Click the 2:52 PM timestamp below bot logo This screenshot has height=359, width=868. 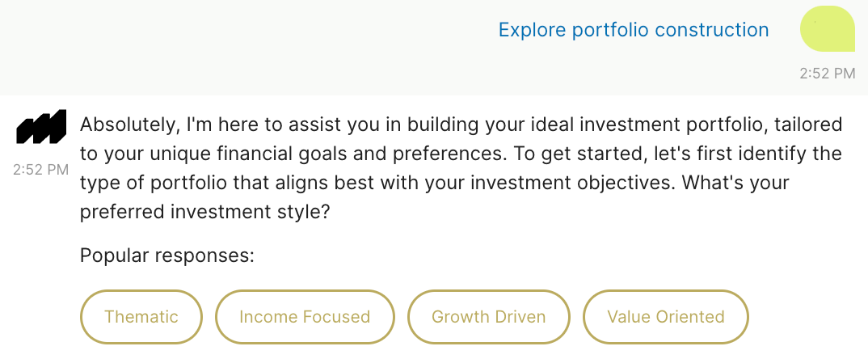tap(40, 171)
